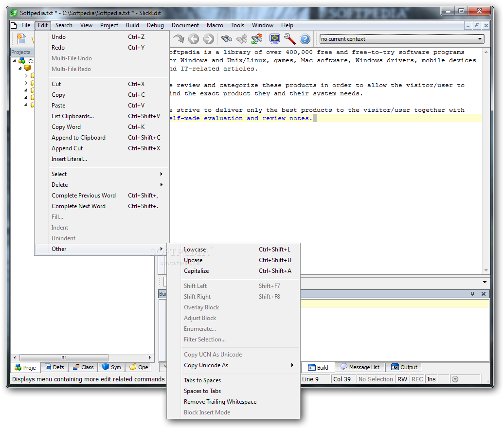Click Projects panel horizontal scrollbar thumb
The width and height of the screenshot is (504, 429).
64,357
